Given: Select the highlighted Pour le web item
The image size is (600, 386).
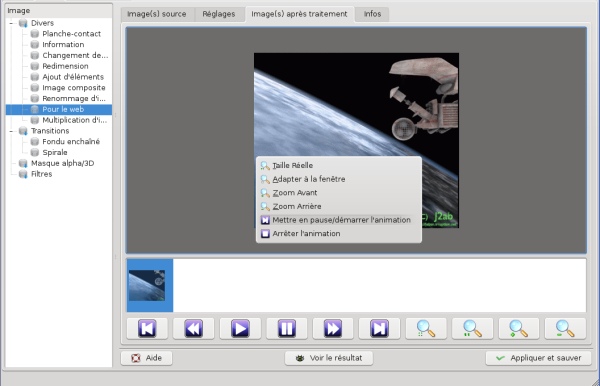Looking at the screenshot, I should coord(59,109).
